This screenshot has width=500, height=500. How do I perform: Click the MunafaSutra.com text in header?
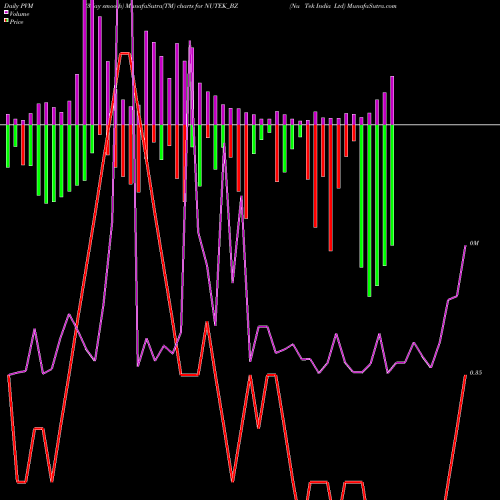[371, 6]
